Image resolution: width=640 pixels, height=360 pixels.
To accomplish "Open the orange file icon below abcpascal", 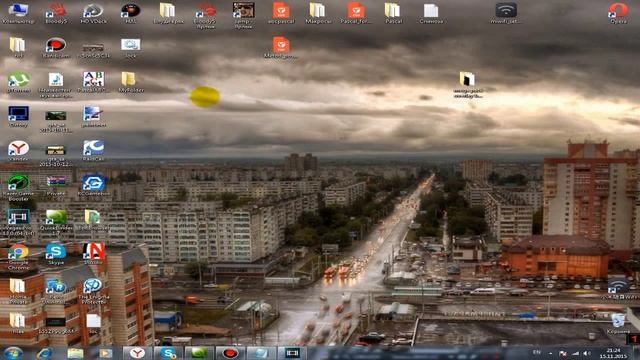I will tap(281, 47).
